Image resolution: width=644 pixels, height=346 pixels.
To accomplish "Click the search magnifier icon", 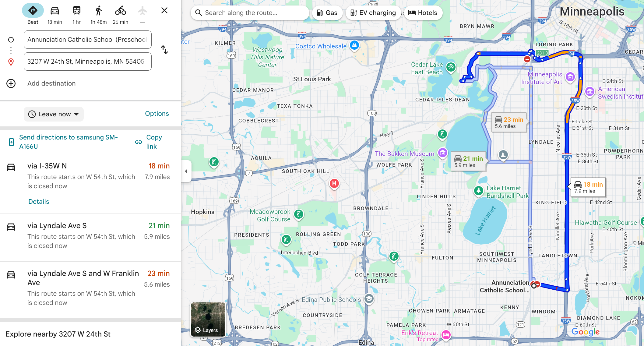I will [x=199, y=13].
